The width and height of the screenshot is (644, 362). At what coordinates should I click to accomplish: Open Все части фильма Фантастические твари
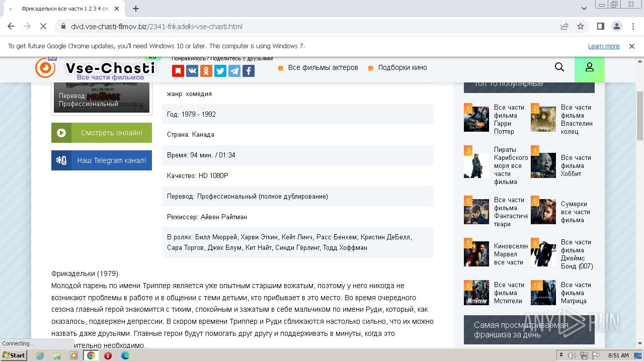click(511, 212)
